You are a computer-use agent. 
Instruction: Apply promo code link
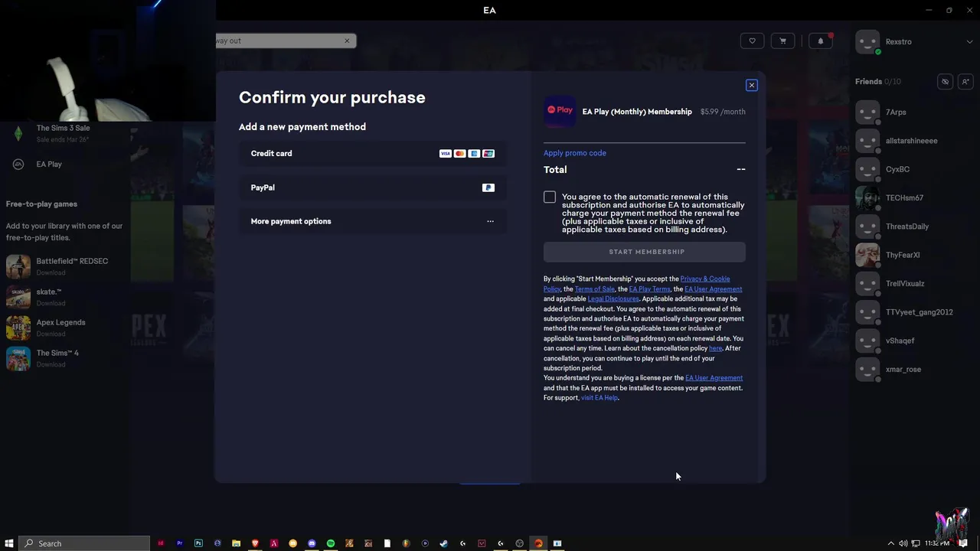point(575,153)
